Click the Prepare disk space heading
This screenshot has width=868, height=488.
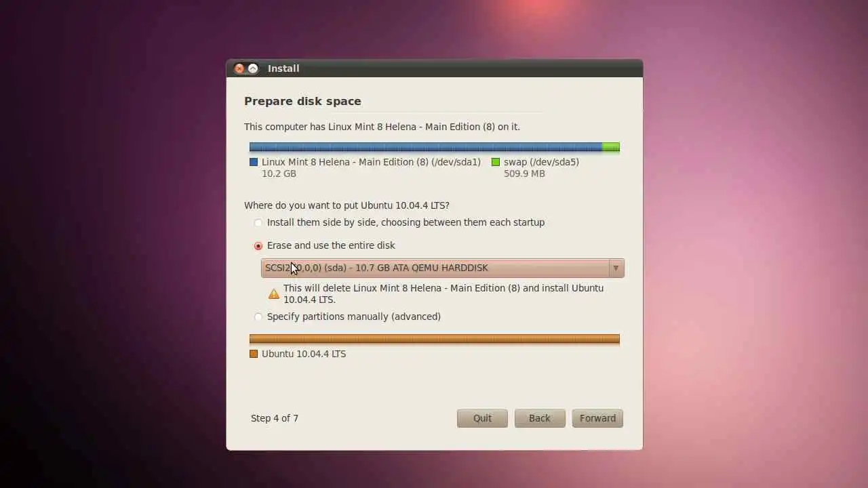click(x=302, y=101)
